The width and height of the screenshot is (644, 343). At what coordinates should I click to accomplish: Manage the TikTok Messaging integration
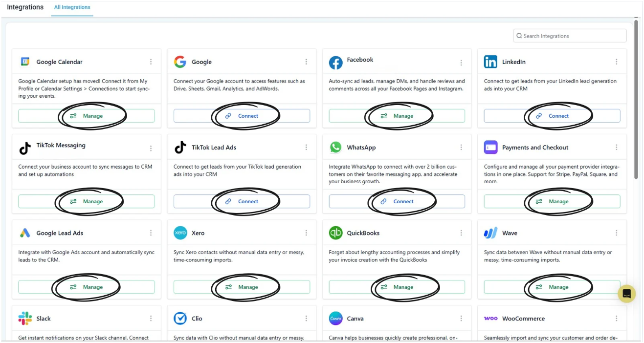point(87,201)
